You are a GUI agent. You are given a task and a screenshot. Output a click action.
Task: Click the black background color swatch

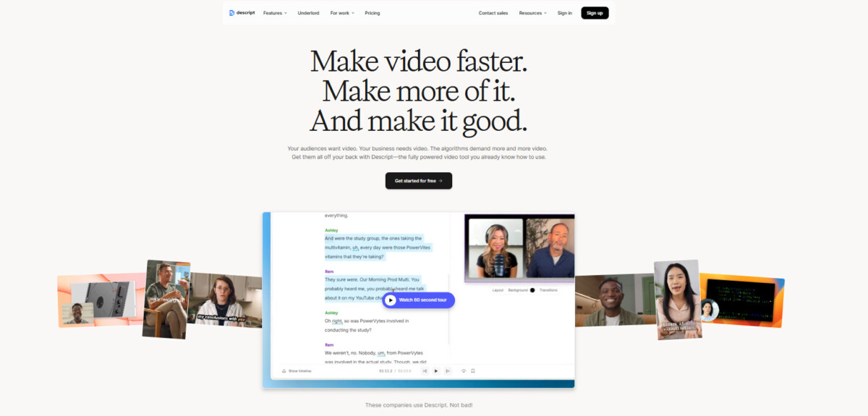[532, 290]
